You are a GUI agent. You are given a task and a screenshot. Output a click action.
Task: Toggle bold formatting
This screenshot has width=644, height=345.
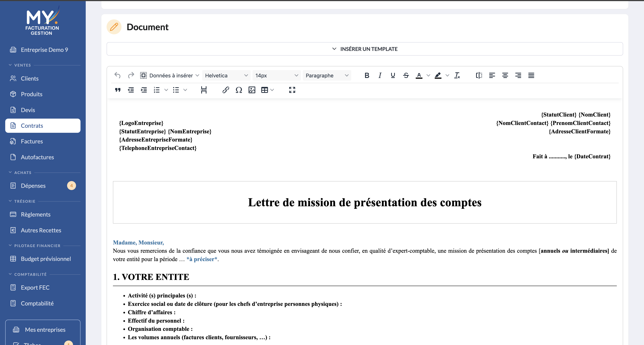(x=367, y=75)
